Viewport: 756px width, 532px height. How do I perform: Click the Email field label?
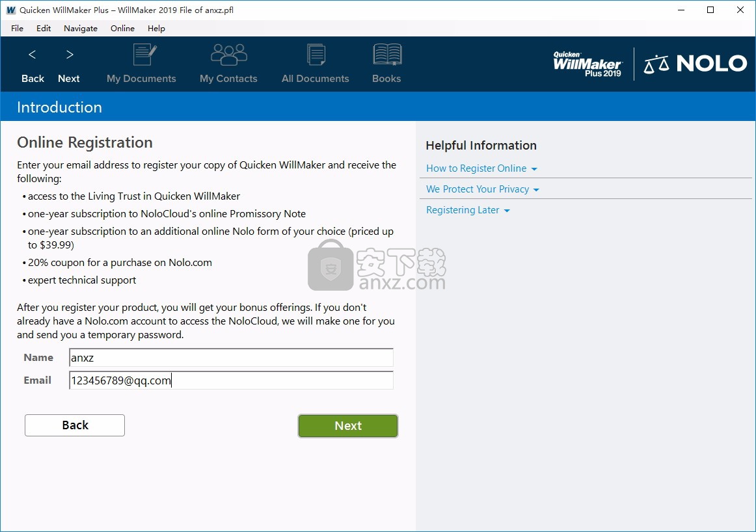coord(37,380)
